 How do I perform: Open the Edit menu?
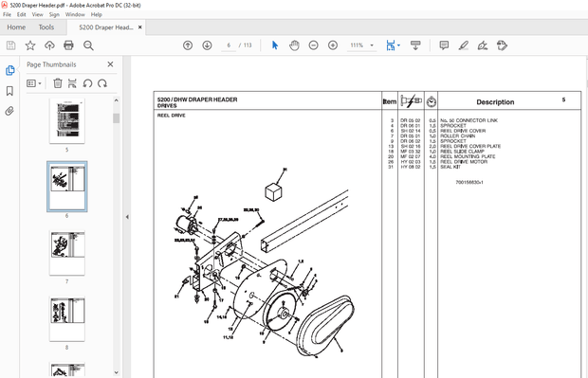pyautogui.click(x=22, y=14)
